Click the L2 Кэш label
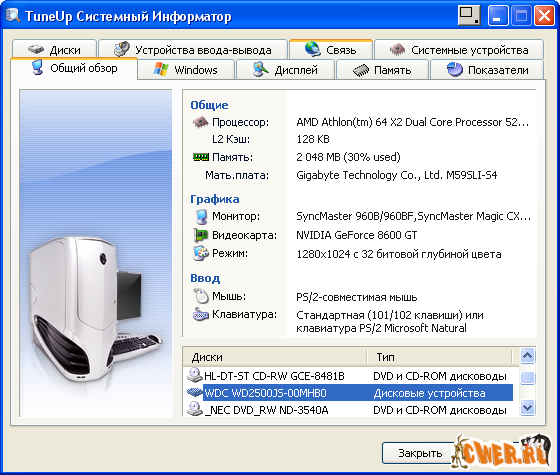Image resolution: width=560 pixels, height=475 pixels. click(x=231, y=139)
